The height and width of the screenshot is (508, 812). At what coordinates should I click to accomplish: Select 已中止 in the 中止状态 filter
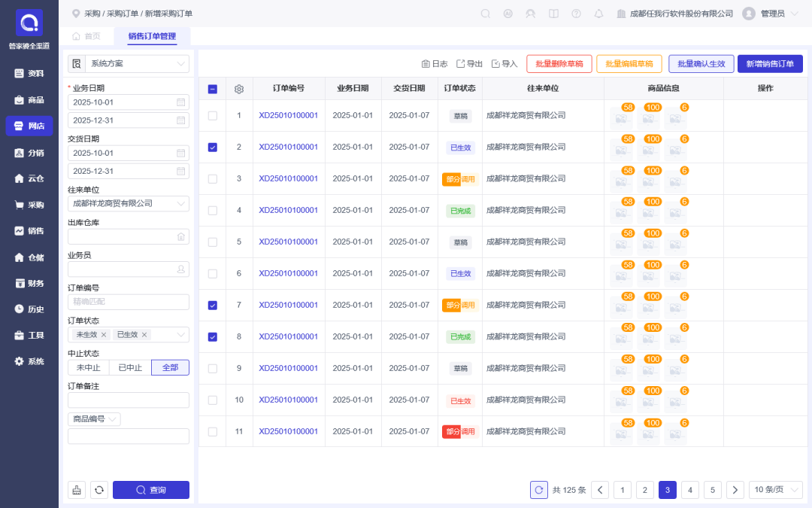tap(130, 367)
